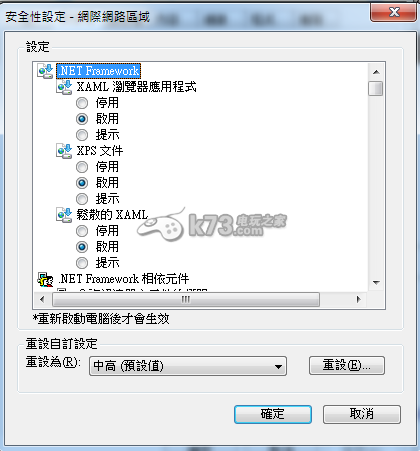Click the 取消 button
Viewport: 420px width, 451px height.
coord(362,414)
